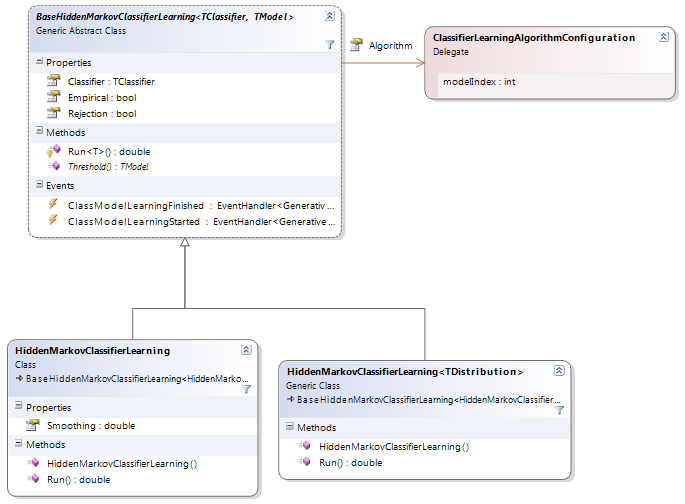Collapse Properties section of BaseHiddenMarkovClassifierLearning
Image resolution: width=685 pixels, height=504 pixels.
[x=39, y=62]
